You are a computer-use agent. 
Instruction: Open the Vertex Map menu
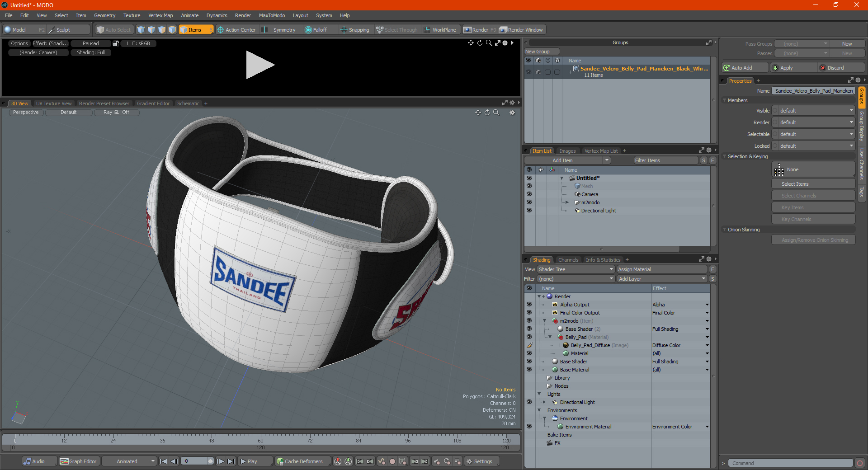click(x=160, y=15)
